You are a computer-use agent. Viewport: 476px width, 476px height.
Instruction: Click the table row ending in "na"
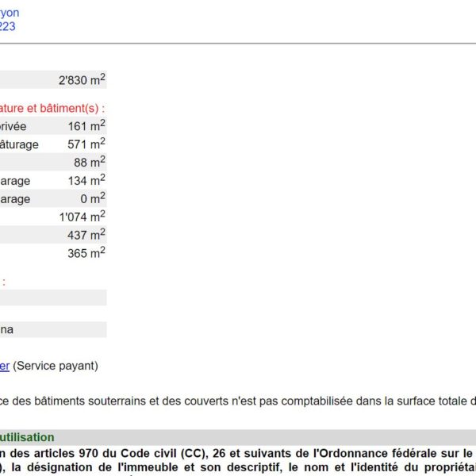[6, 329]
